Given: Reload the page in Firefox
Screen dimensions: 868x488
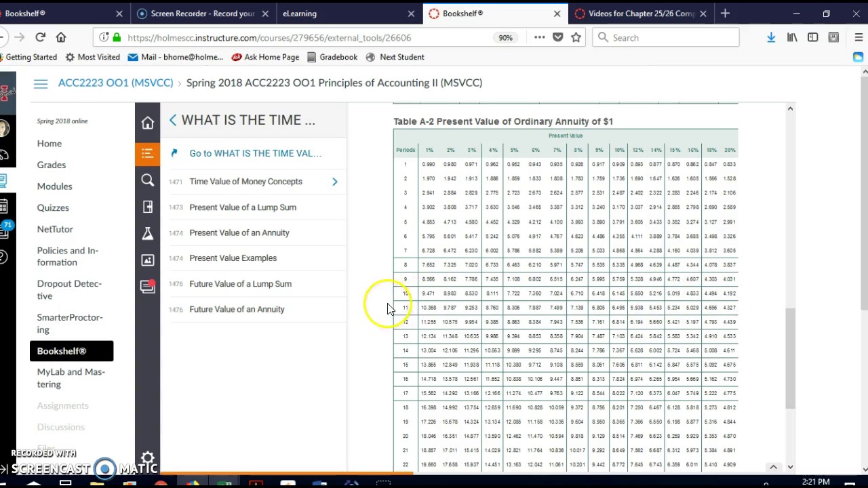Looking at the screenshot, I should tap(40, 37).
